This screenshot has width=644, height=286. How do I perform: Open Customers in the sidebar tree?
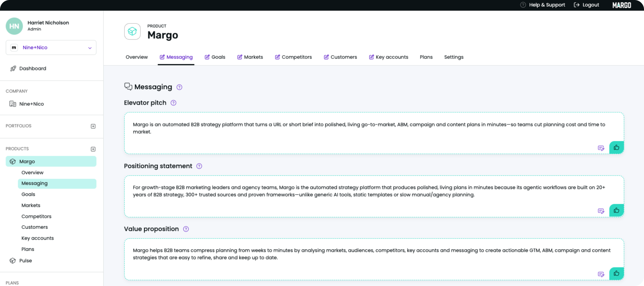click(34, 227)
